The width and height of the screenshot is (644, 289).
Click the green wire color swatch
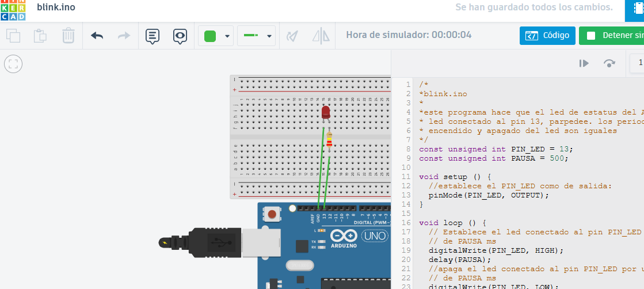(210, 36)
